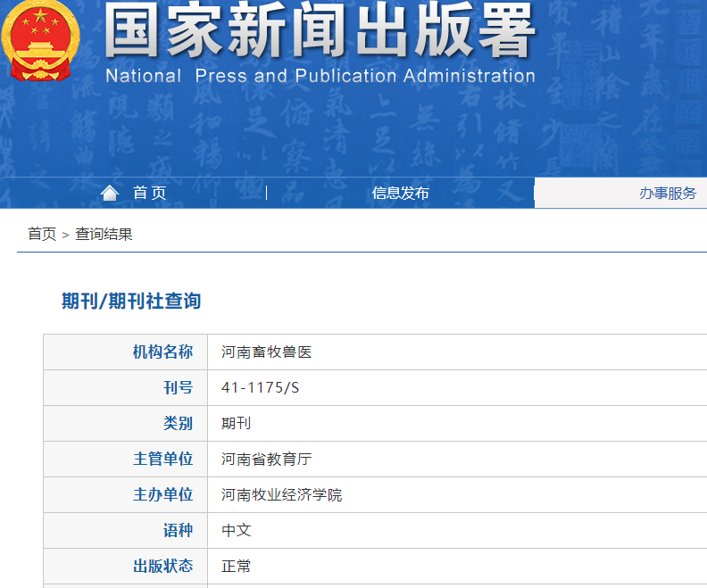Click the 正常 publication status value
Image resolution: width=707 pixels, height=588 pixels.
tap(237, 567)
